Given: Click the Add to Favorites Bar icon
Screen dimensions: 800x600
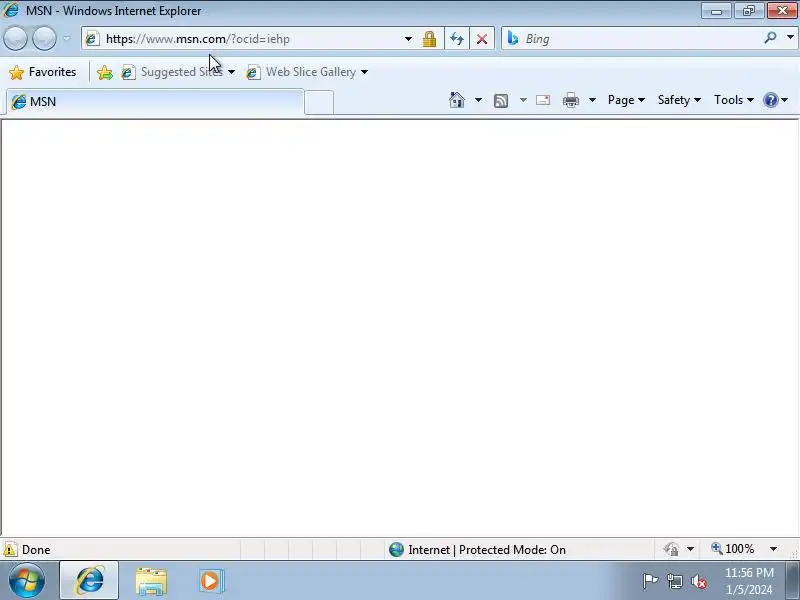Looking at the screenshot, I should point(105,72).
